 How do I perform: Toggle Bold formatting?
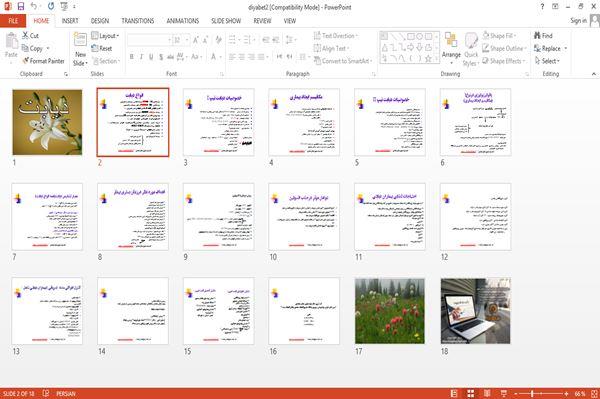132,57
